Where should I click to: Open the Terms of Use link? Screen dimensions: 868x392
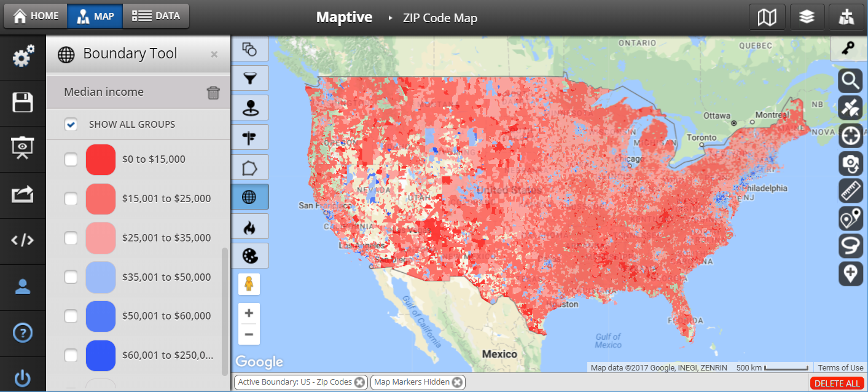(x=840, y=368)
